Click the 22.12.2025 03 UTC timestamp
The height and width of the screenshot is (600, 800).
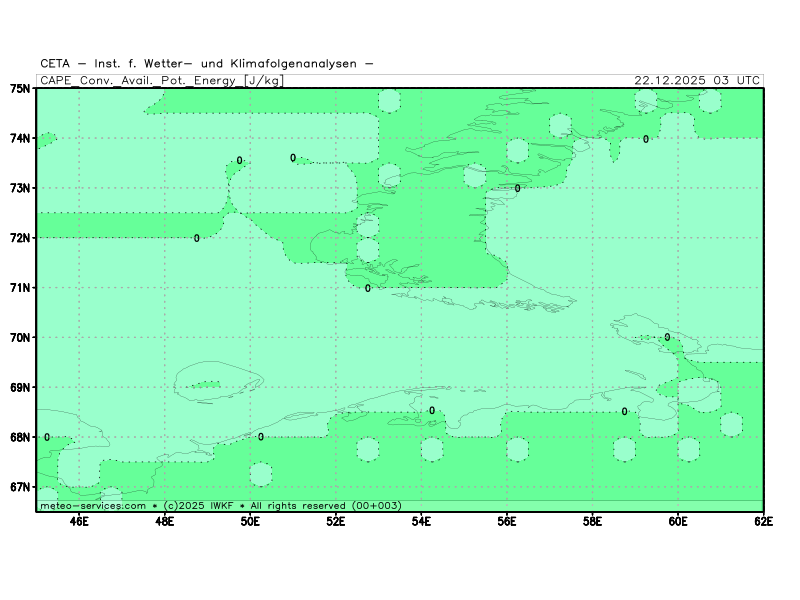697,80
